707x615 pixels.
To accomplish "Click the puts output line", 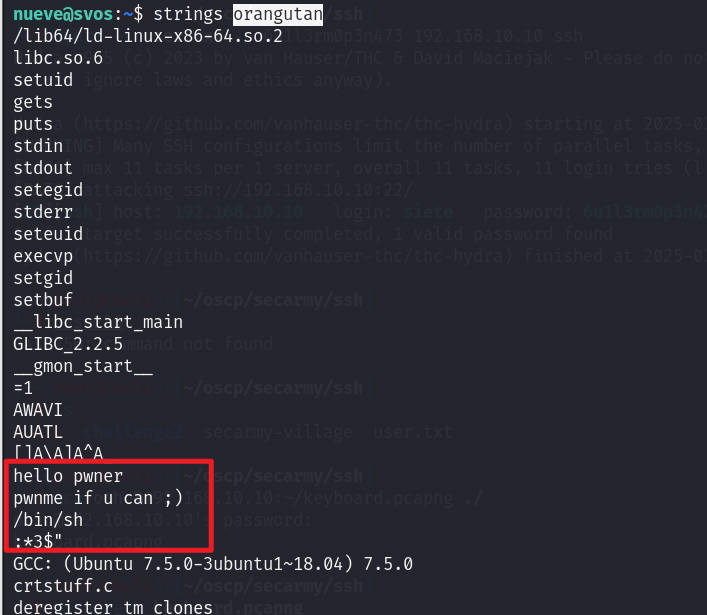I will click(33, 124).
